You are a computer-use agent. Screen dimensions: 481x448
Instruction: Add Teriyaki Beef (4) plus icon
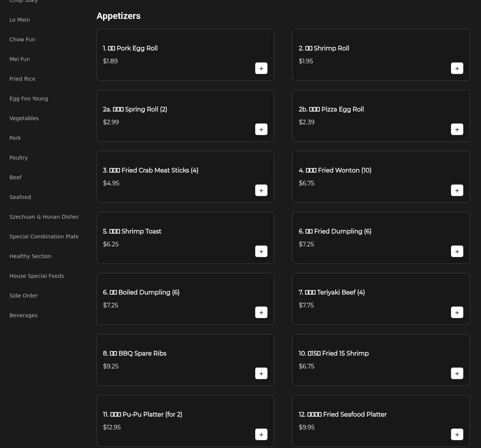457,312
